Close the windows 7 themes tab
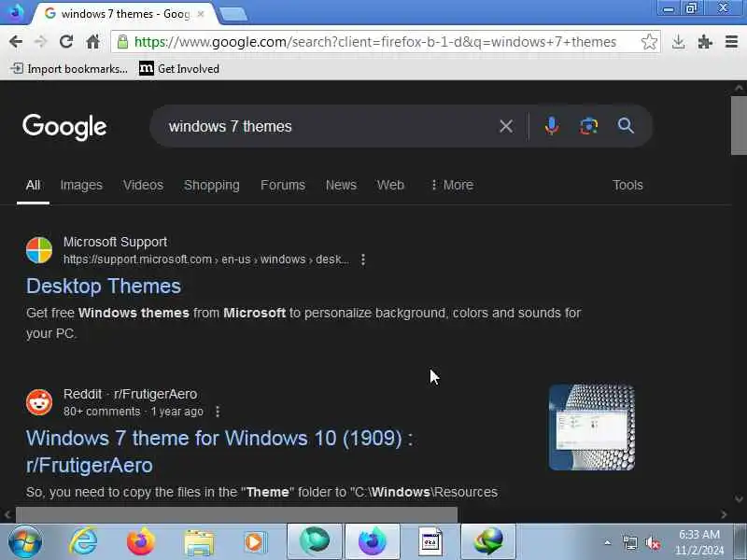747x560 pixels. (x=201, y=14)
